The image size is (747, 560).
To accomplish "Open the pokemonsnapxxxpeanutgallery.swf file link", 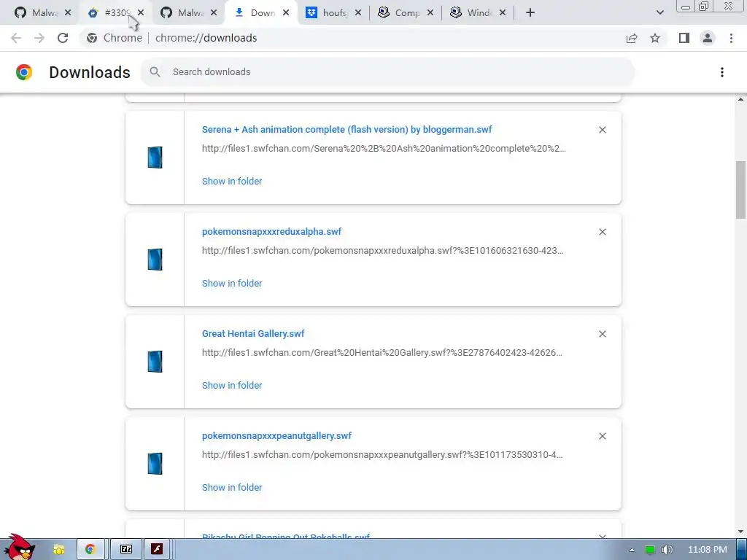I will pos(276,436).
